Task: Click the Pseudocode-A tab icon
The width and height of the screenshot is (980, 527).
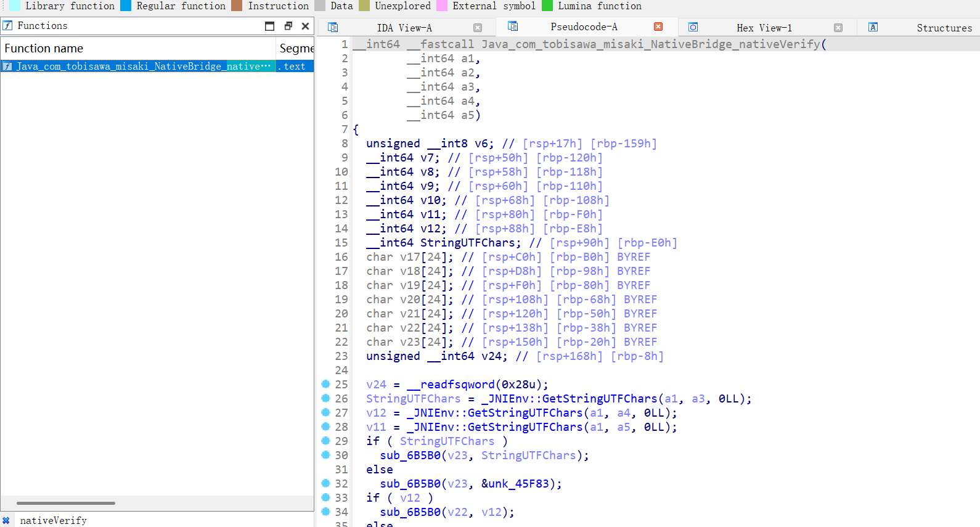Action: click(513, 27)
